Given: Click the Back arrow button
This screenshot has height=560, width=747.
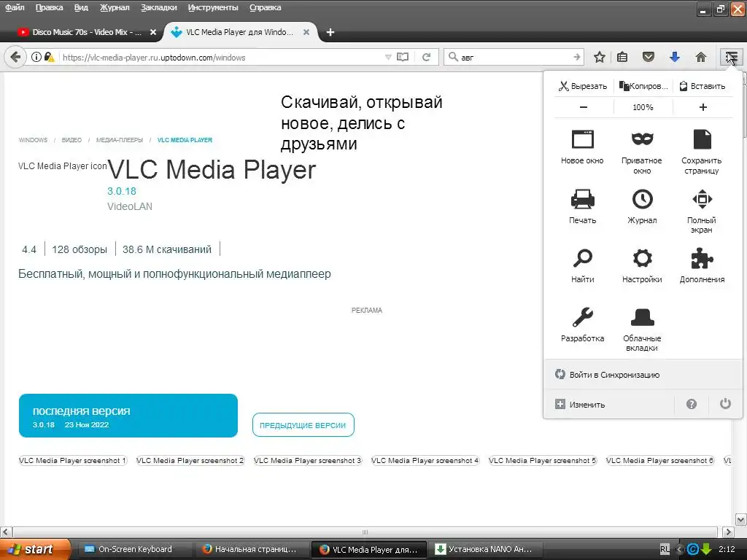Looking at the screenshot, I should (x=15, y=57).
